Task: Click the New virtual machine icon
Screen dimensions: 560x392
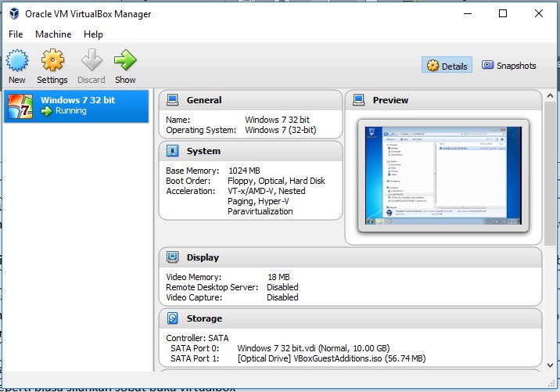Action: [16, 60]
